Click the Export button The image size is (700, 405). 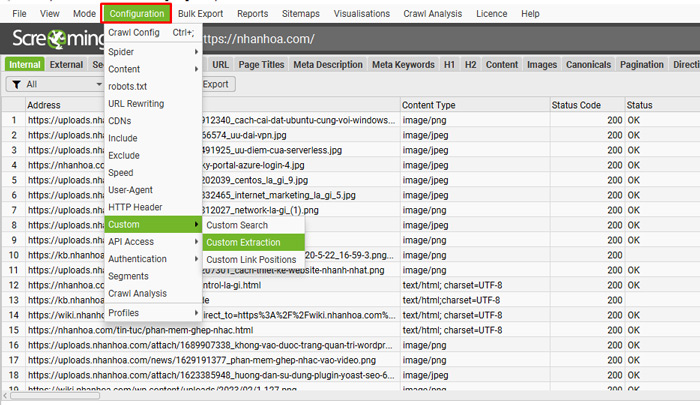click(214, 84)
